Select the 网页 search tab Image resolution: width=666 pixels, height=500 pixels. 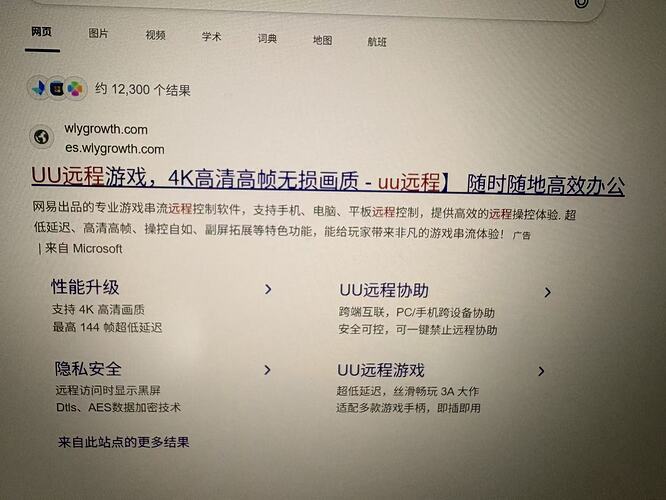[x=42, y=32]
